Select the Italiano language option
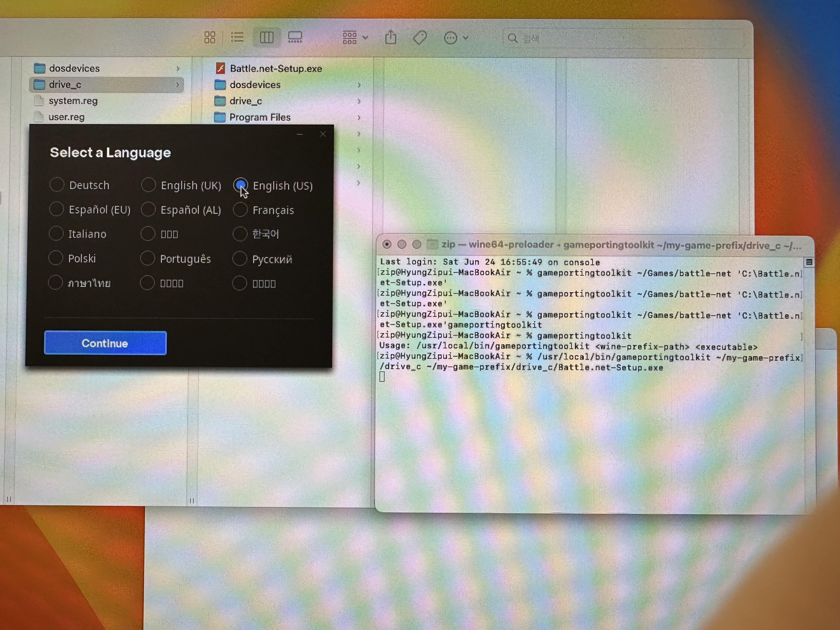Screen dimensions: 840x630 tap(78, 234)
